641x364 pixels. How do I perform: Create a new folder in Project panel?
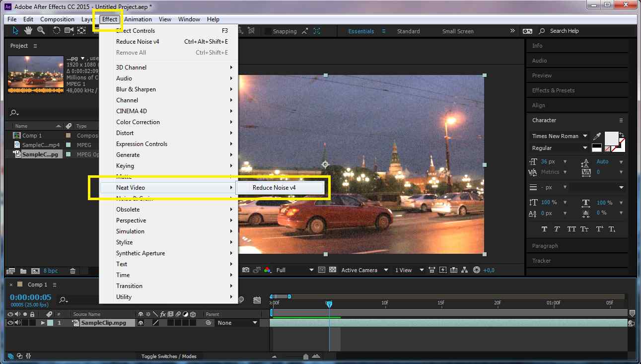pyautogui.click(x=23, y=271)
